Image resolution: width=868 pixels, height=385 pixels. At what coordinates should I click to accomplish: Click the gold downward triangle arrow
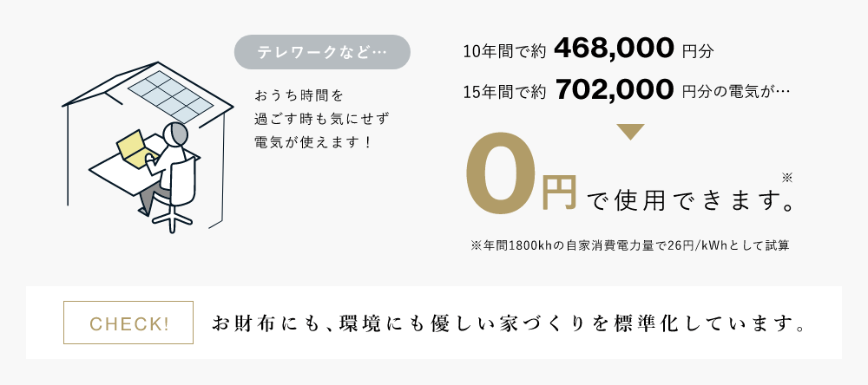(630, 132)
